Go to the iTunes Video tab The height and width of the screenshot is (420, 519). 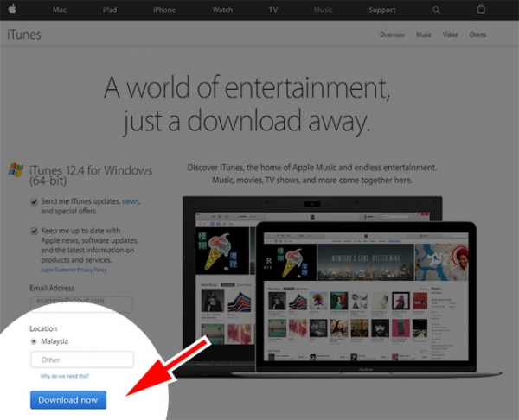click(451, 35)
